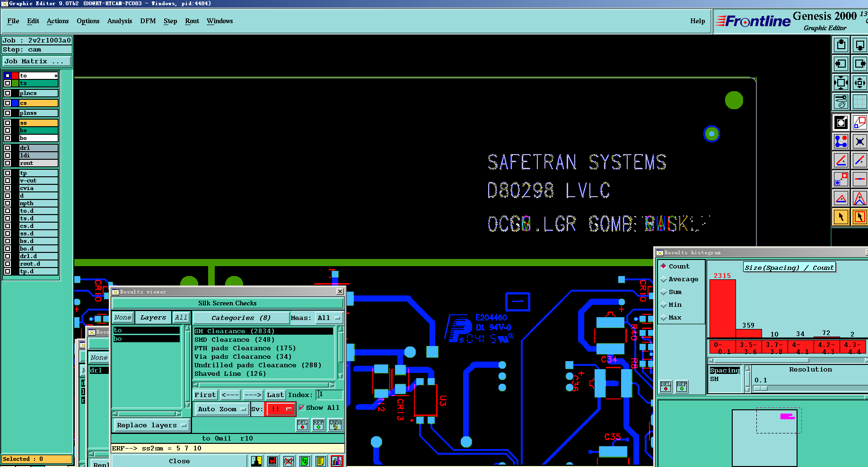
Task: Select the black feature selection mode icon
Action: coord(841,123)
